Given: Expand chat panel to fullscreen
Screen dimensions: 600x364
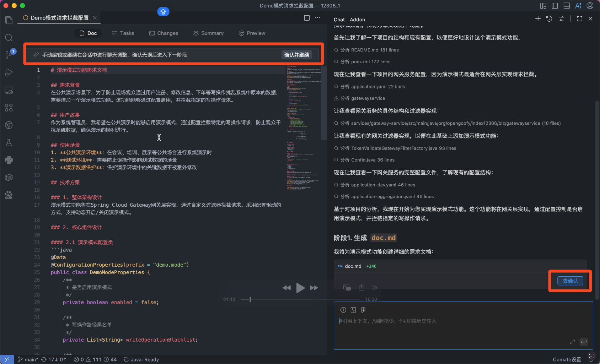Looking at the screenshot, I should [x=579, y=19].
